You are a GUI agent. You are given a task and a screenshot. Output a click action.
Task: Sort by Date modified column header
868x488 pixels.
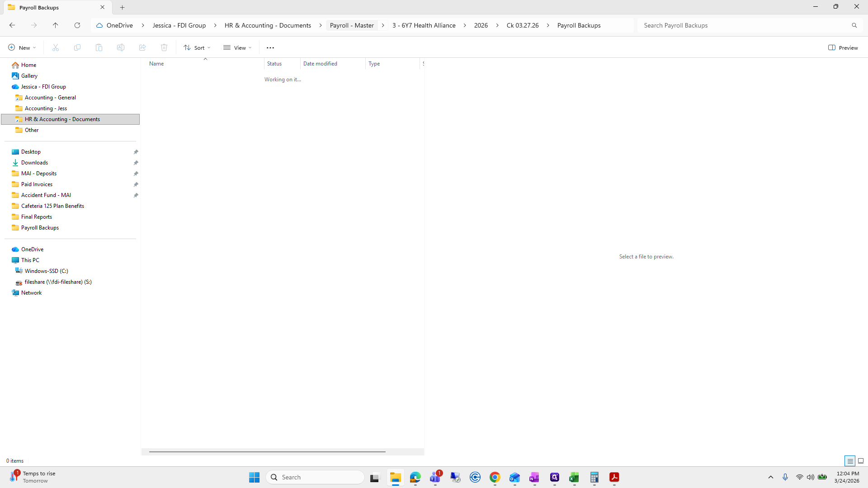pyautogui.click(x=320, y=64)
